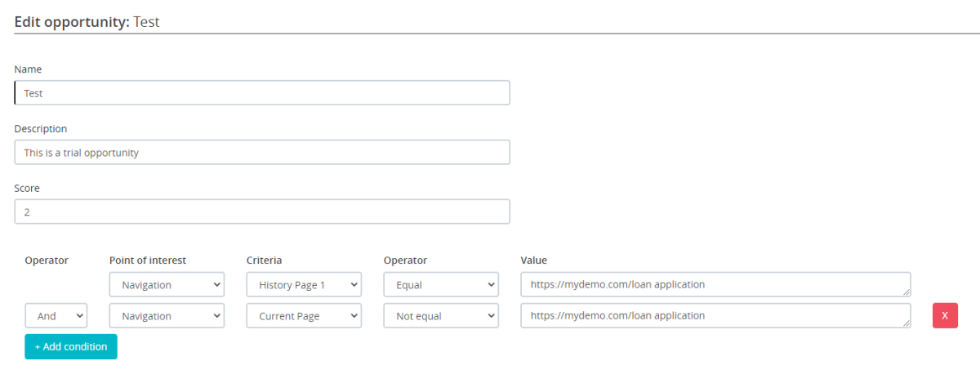
Task: Click the second row's Value text area
Action: pyautogui.click(x=715, y=315)
